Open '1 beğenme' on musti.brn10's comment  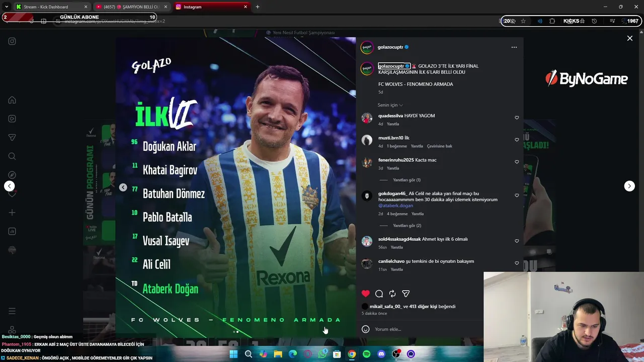click(x=396, y=146)
